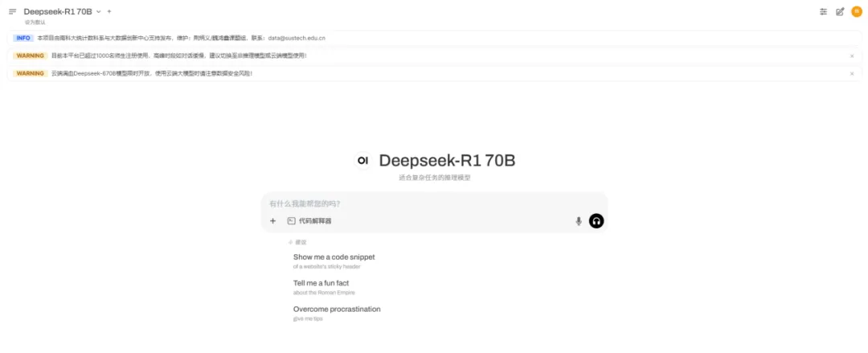Start voice call mode with headphone button

click(596, 220)
